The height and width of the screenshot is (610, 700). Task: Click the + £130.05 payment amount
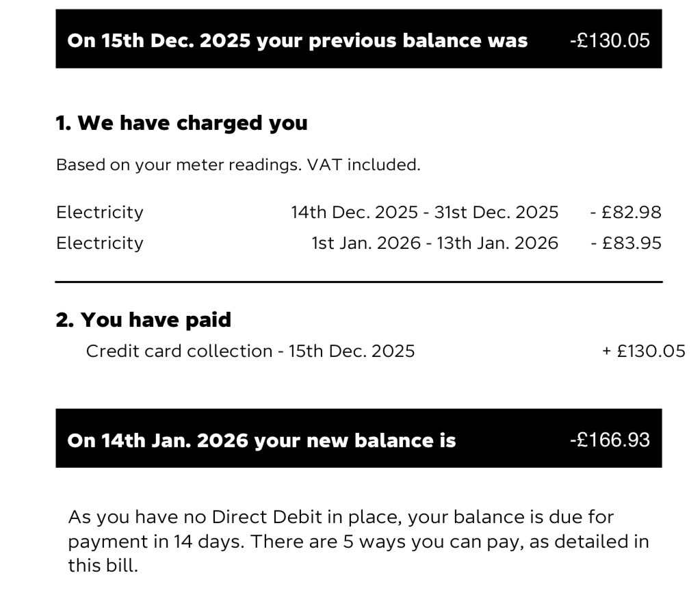643,351
